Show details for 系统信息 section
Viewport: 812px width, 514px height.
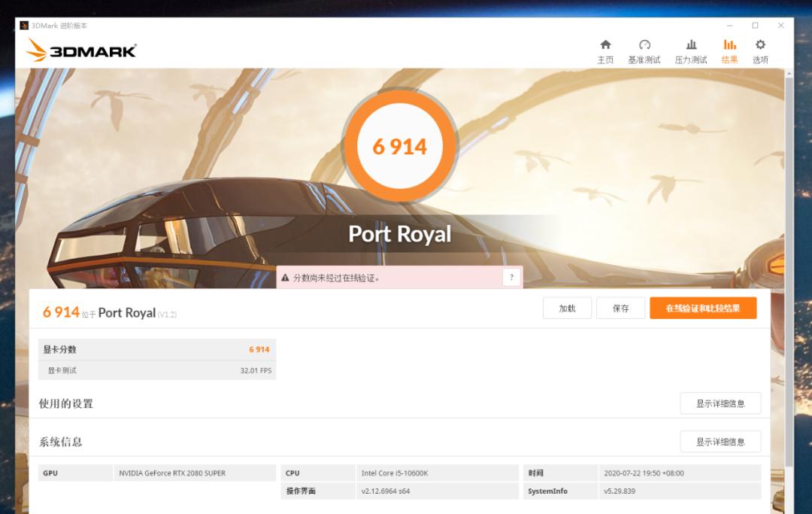pos(720,442)
